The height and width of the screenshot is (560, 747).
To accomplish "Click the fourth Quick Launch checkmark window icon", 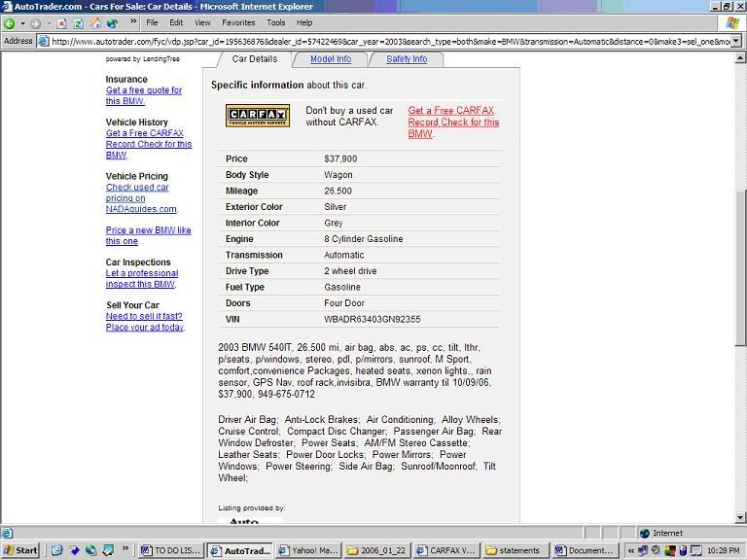I will coord(108,550).
